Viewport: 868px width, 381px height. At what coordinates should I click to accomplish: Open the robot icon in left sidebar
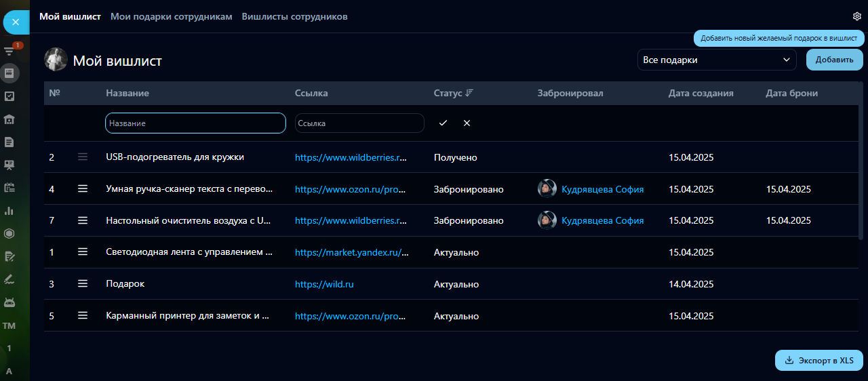pyautogui.click(x=9, y=302)
